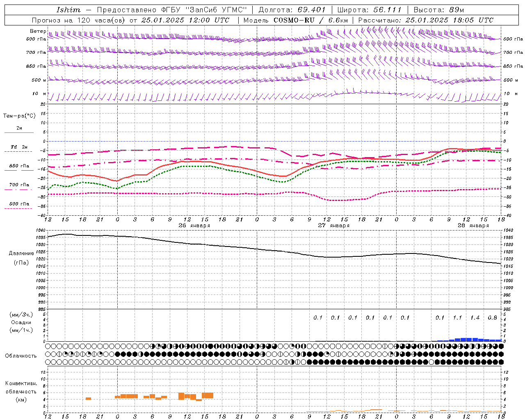Click the "2м" temperature legend entry

[19, 128]
